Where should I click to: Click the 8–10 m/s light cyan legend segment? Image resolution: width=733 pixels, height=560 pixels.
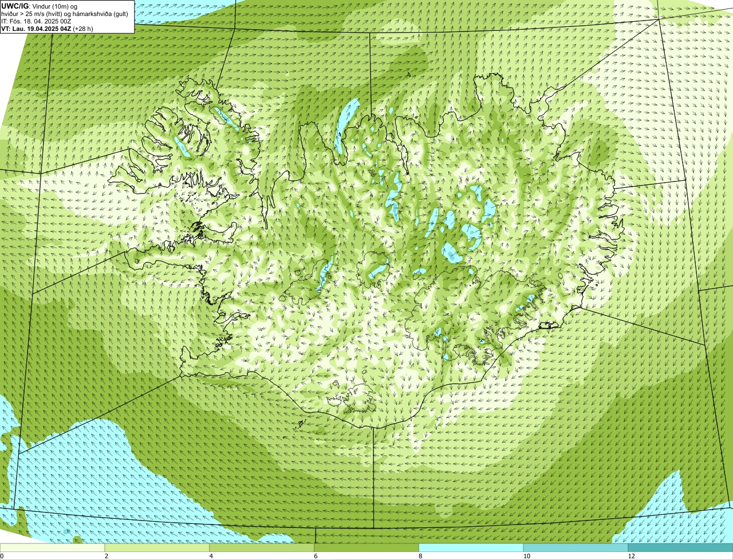tap(472, 547)
